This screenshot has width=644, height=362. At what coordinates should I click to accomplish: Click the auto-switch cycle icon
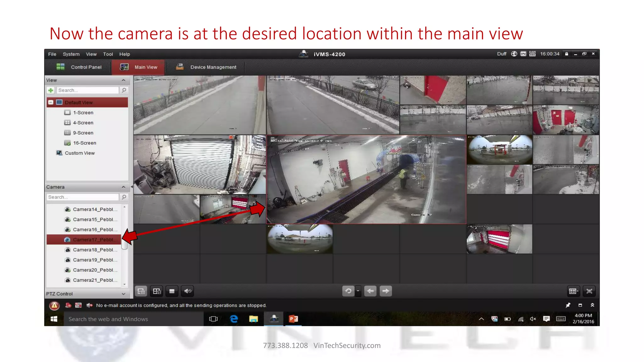[x=348, y=291]
